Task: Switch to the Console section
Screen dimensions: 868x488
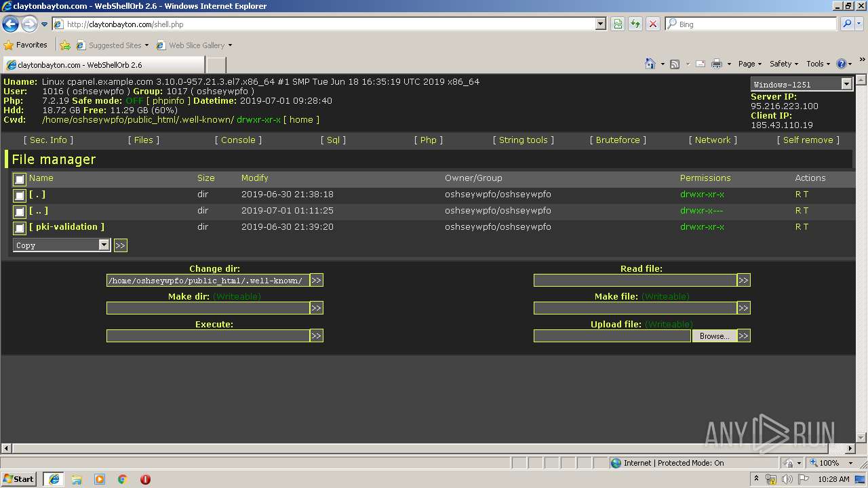Action: coord(238,140)
